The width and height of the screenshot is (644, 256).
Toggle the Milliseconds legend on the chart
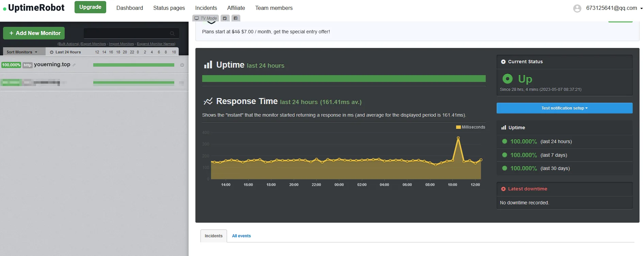470,127
